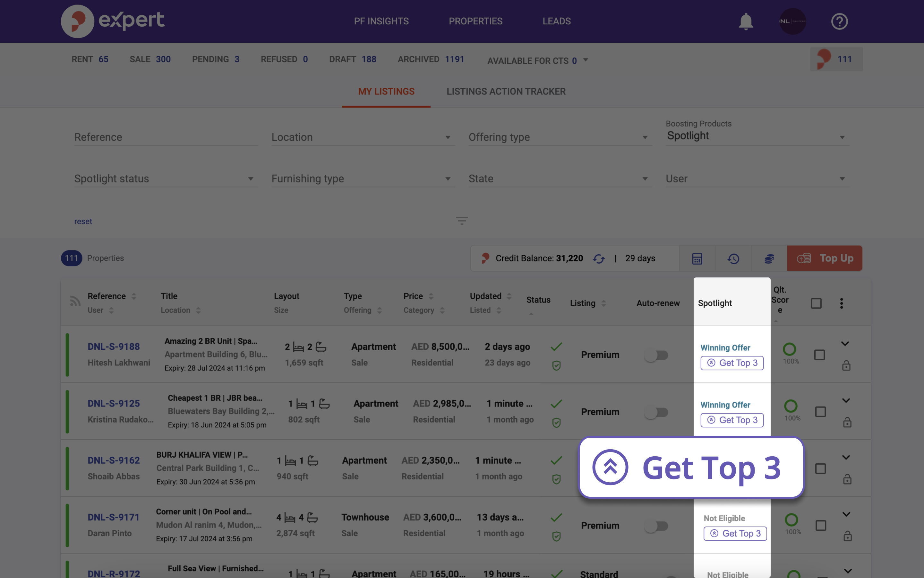The image size is (924, 578).
Task: Click the lock icon for DNL-S-9171
Action: pyautogui.click(x=847, y=536)
